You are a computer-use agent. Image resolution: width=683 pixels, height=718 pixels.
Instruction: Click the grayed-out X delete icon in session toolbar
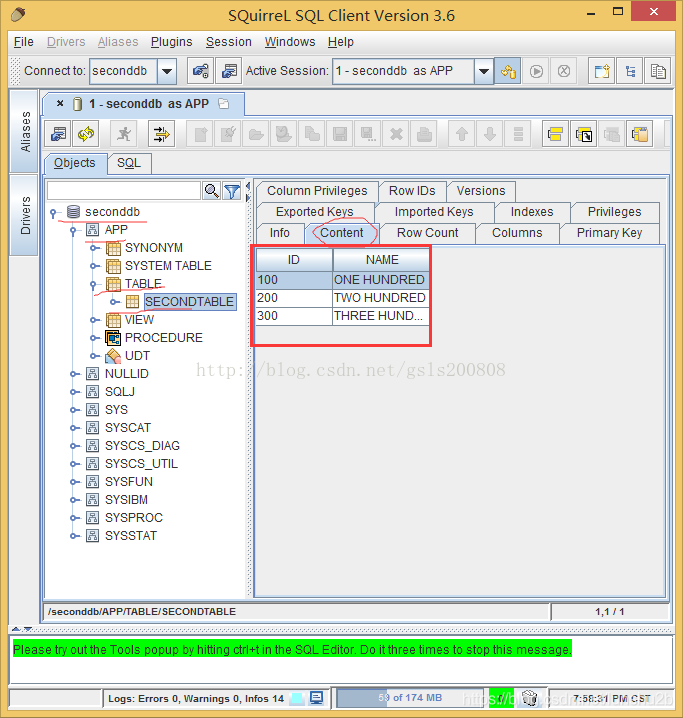coord(396,134)
